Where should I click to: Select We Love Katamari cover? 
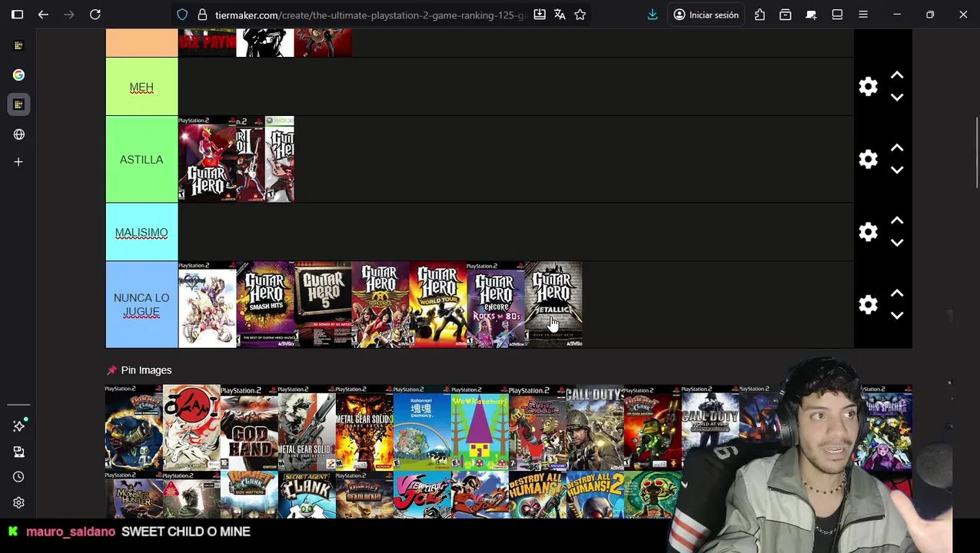(x=480, y=428)
